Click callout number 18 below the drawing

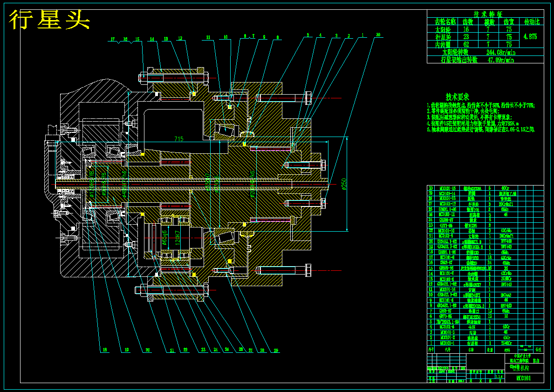pyautogui.click(x=104, y=351)
